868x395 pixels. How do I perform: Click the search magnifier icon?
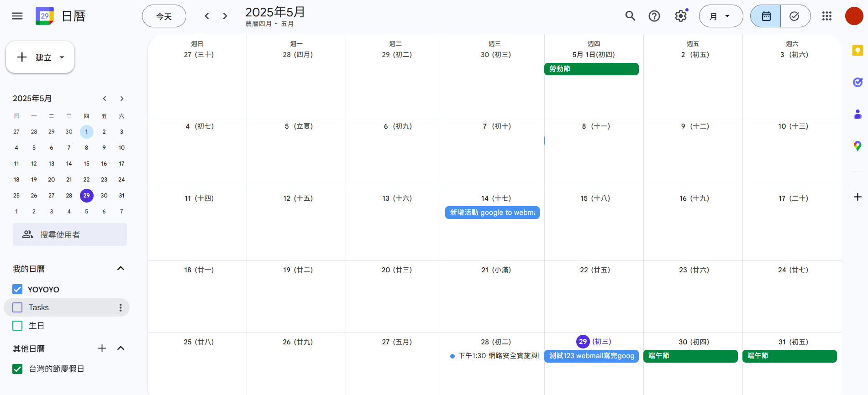click(x=630, y=16)
